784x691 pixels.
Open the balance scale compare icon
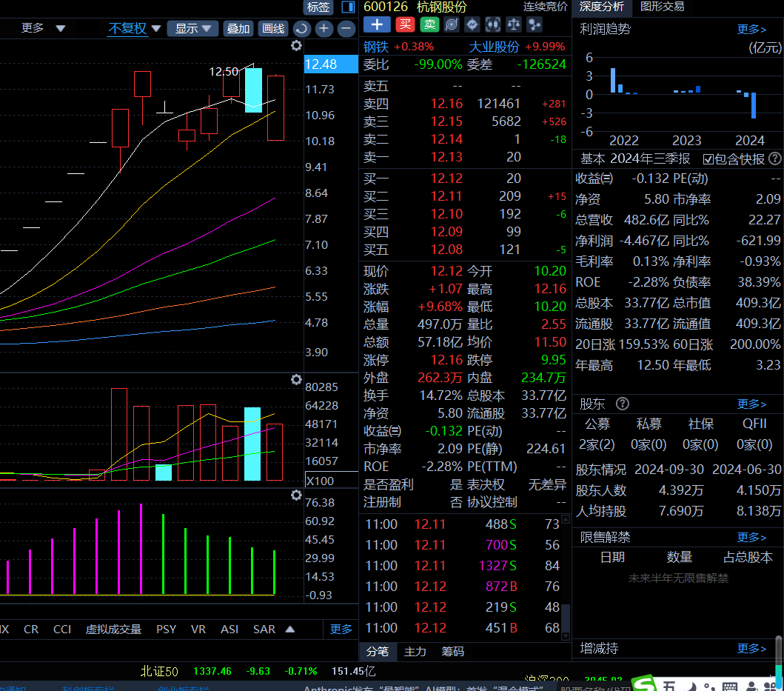point(514,24)
